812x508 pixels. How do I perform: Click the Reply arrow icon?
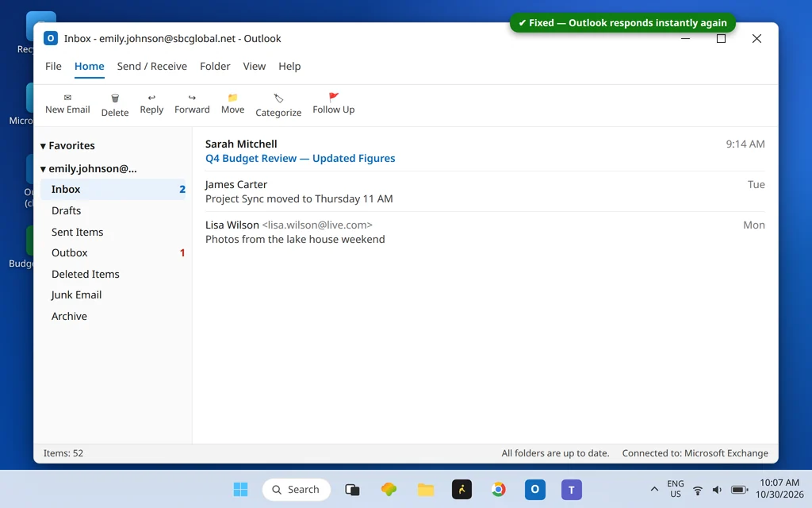151,98
